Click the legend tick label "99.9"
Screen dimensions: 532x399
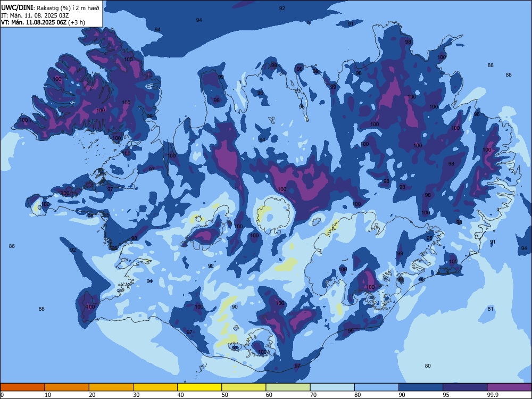point(493,395)
